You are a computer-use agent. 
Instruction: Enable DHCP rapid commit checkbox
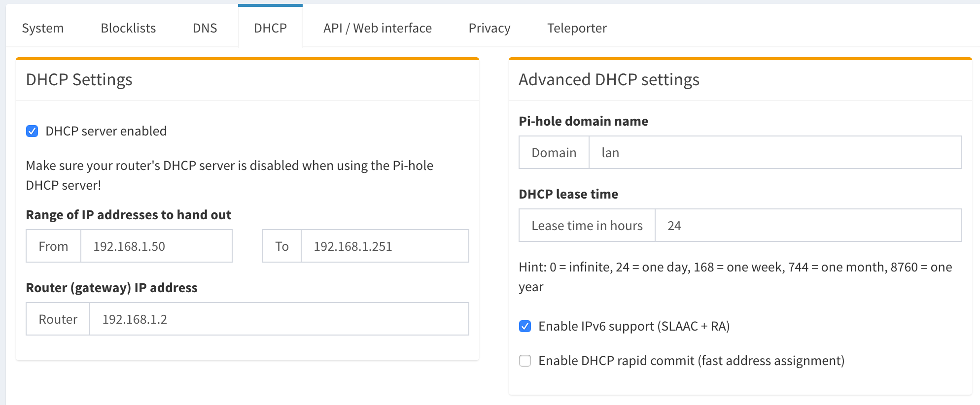pyautogui.click(x=525, y=361)
